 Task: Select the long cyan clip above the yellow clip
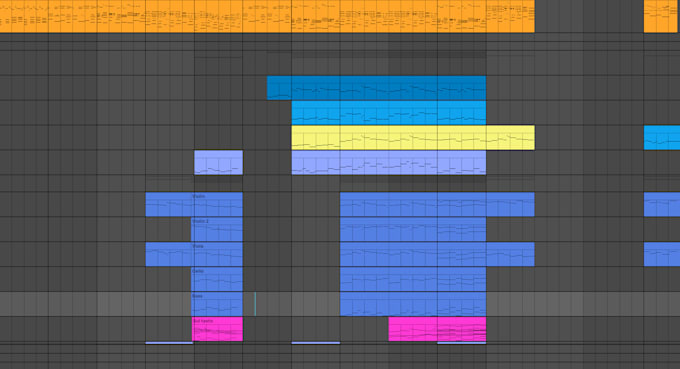coord(389,113)
